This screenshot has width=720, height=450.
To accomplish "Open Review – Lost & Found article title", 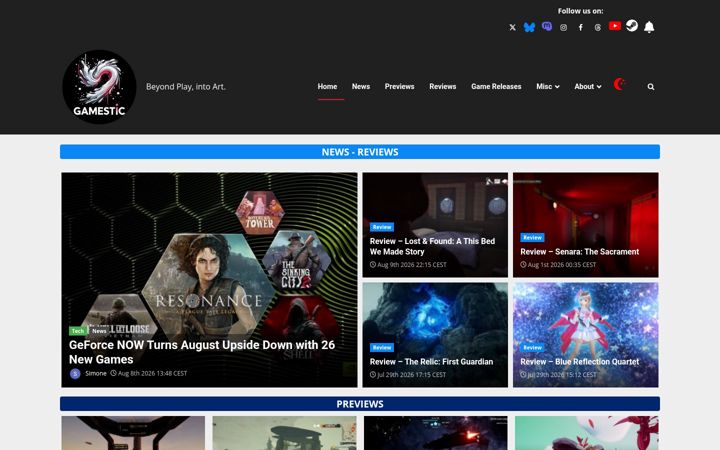I will point(432,247).
